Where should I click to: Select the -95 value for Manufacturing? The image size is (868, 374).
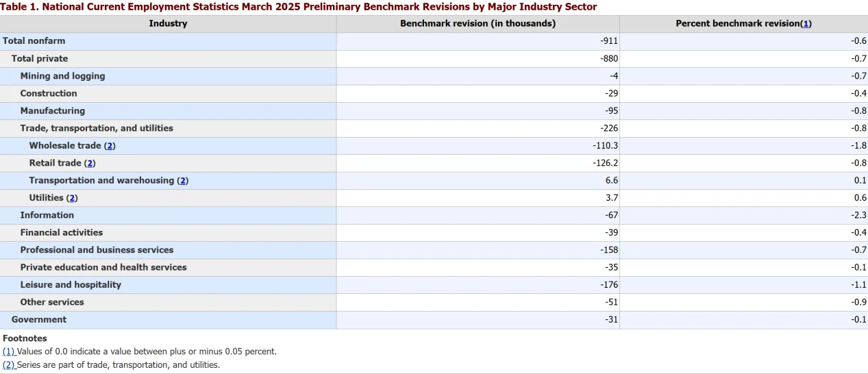tap(611, 111)
